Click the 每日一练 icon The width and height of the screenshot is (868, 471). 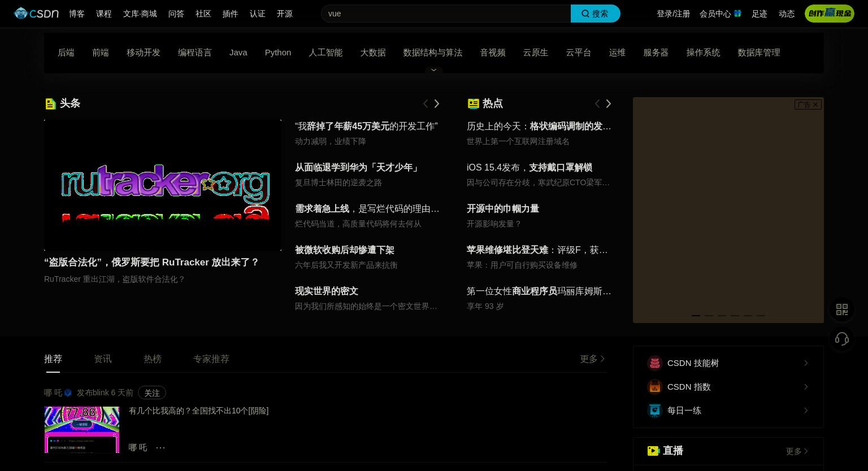click(655, 411)
